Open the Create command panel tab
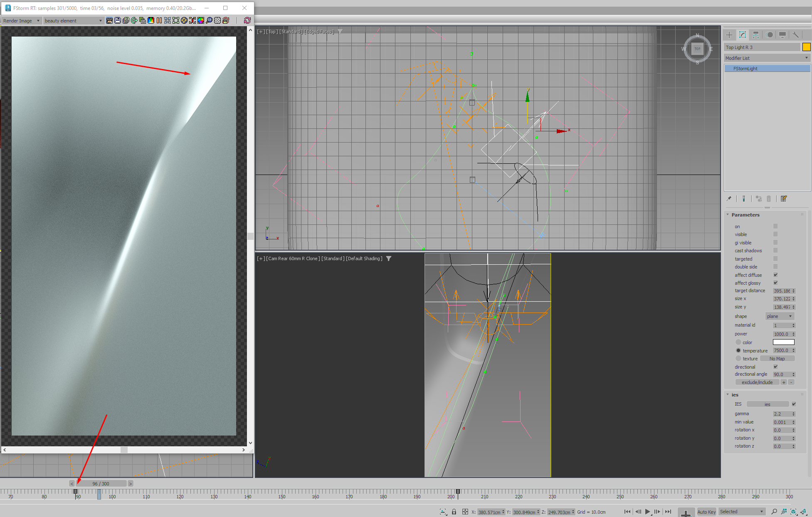 (729, 35)
